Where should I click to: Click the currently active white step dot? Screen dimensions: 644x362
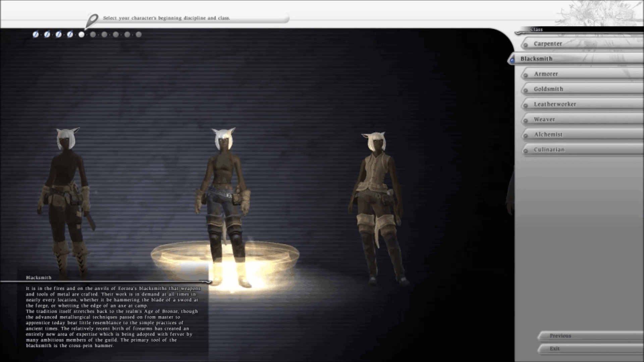click(x=81, y=35)
